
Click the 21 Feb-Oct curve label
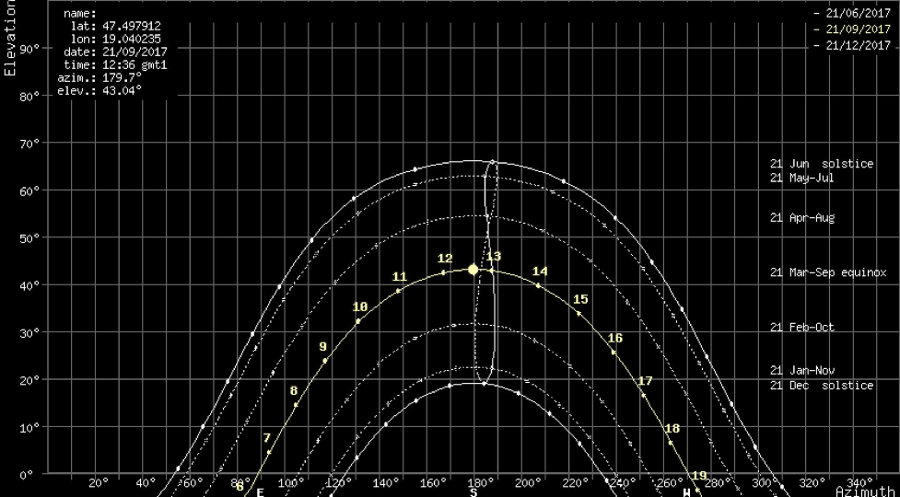click(x=802, y=327)
